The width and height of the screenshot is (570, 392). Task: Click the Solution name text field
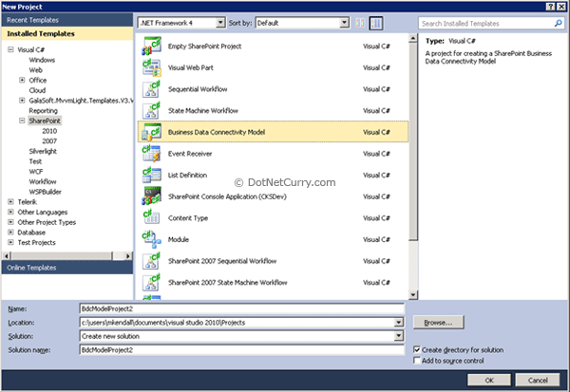241,350
